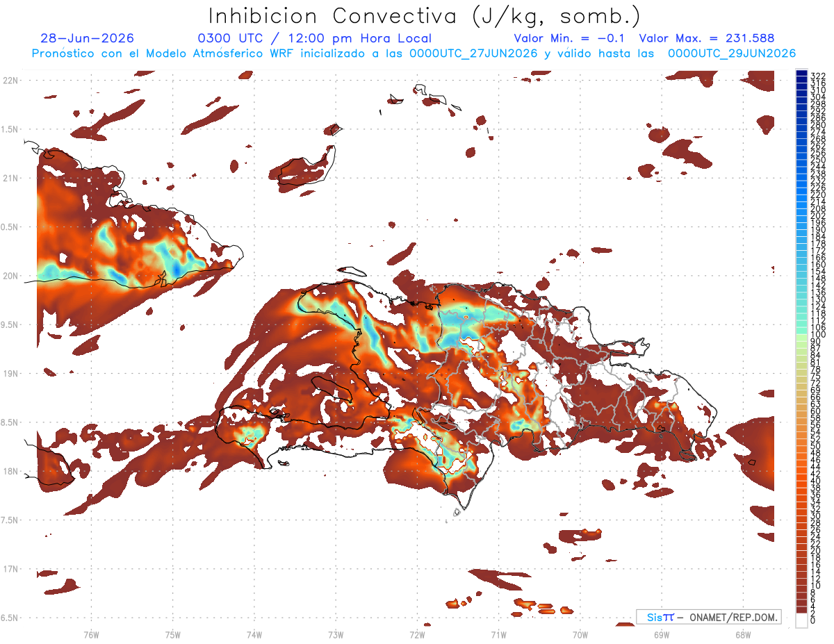This screenshot has width=834, height=644.
Task: Click the title 'Inhibicion Convectiva (J/kg, somb.)'
Action: [x=424, y=16]
